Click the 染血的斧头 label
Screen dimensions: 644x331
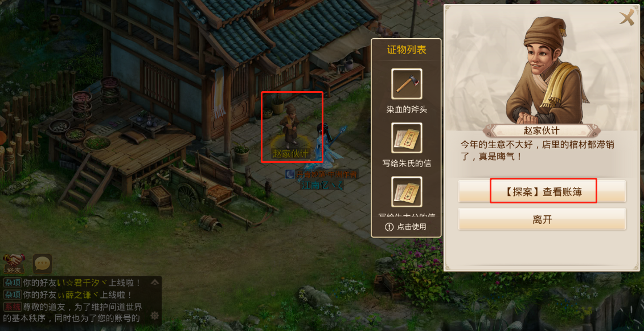[x=407, y=110]
